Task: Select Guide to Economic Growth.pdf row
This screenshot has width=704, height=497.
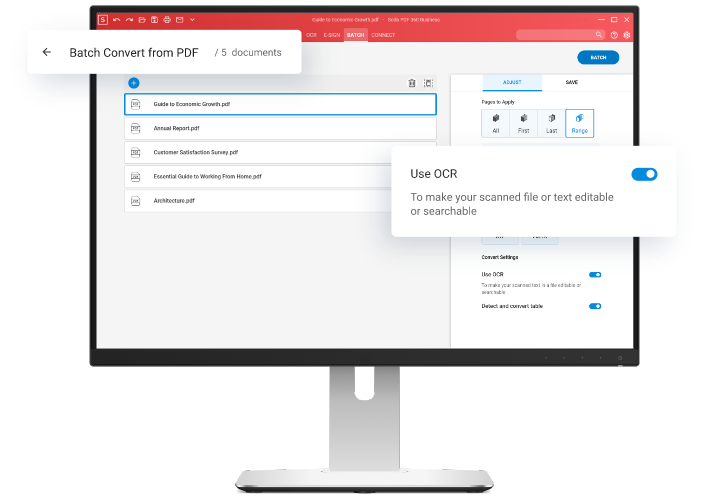Action: click(280, 104)
